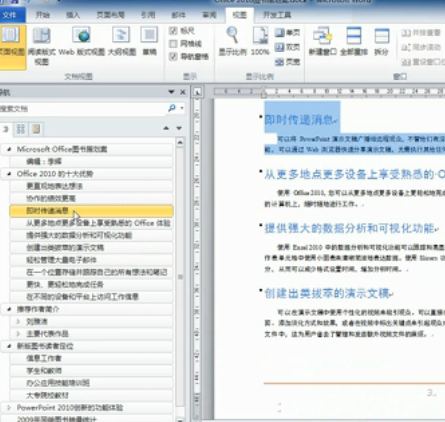Click search document input field (搜索文档)
This screenshot has width=445, height=422.
tap(83, 108)
